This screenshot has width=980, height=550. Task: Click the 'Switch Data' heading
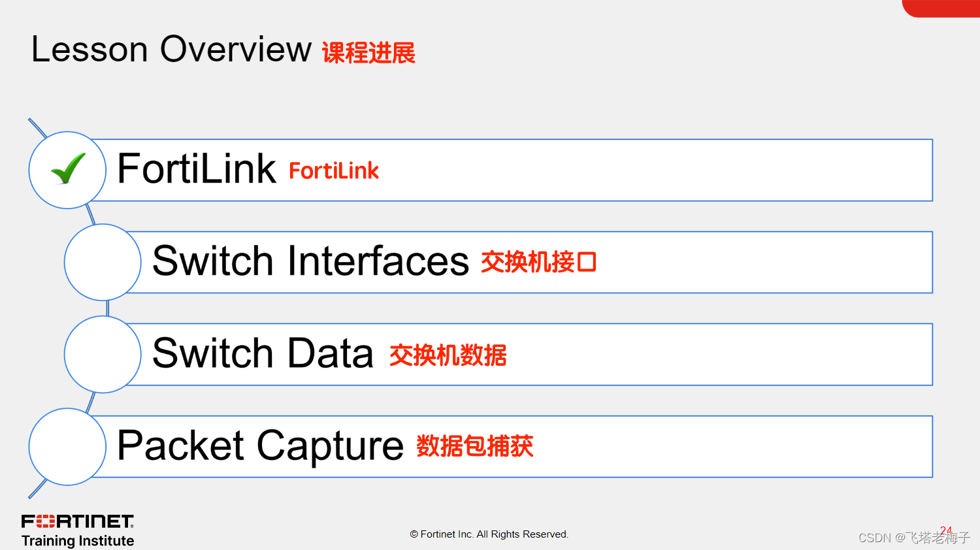click(263, 353)
